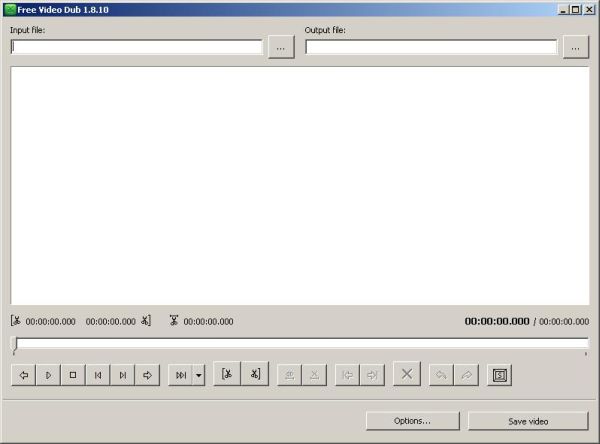The height and width of the screenshot is (444, 600).
Task: Click the redo arrow button
Action: 466,375
